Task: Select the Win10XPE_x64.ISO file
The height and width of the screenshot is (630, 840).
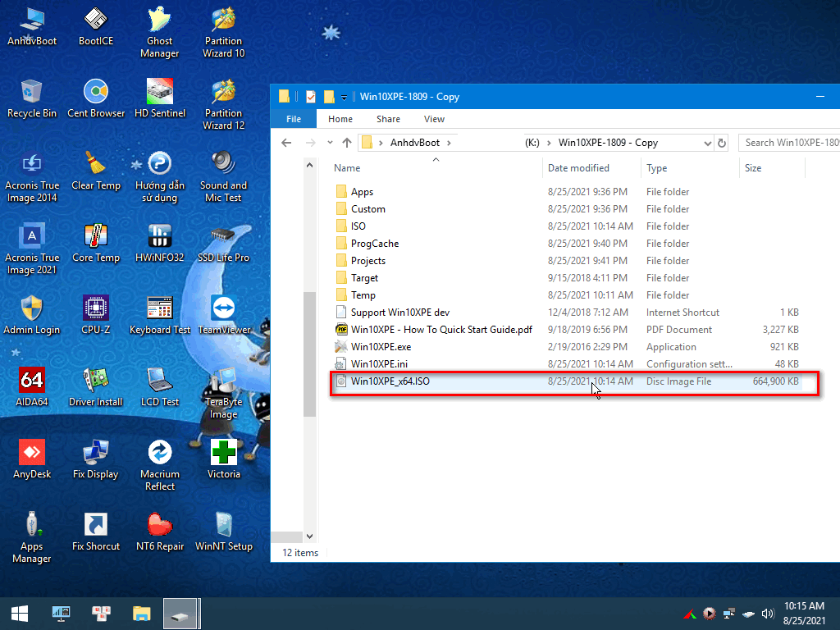Action: point(568,381)
